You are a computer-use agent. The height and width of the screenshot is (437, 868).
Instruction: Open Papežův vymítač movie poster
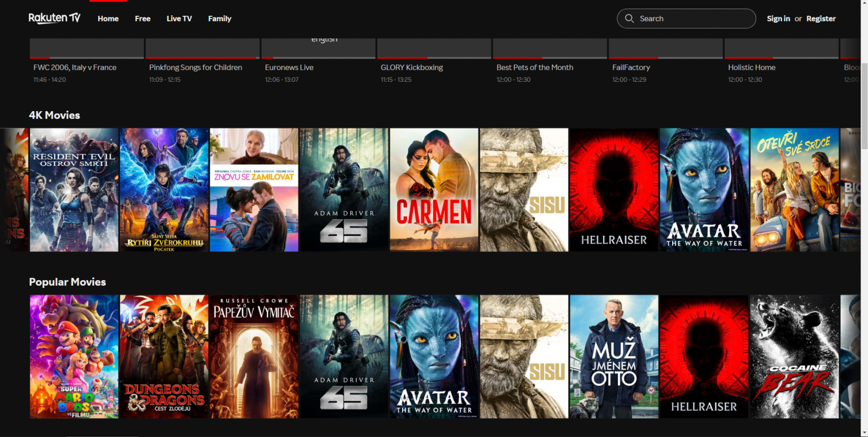(x=254, y=357)
